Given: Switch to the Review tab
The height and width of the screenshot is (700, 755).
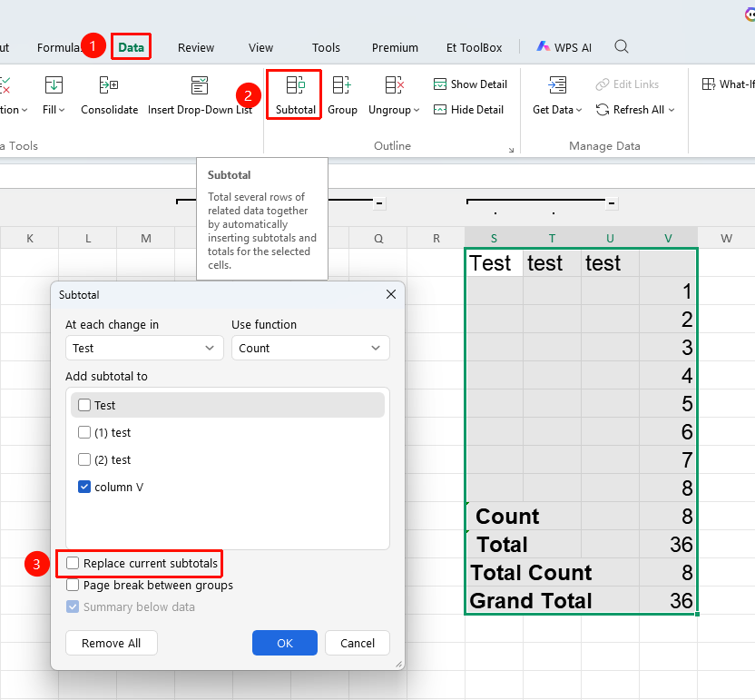Looking at the screenshot, I should coord(196,48).
